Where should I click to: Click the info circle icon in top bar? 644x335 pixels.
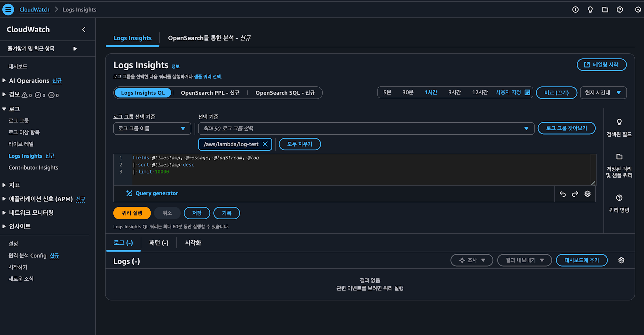click(x=575, y=10)
